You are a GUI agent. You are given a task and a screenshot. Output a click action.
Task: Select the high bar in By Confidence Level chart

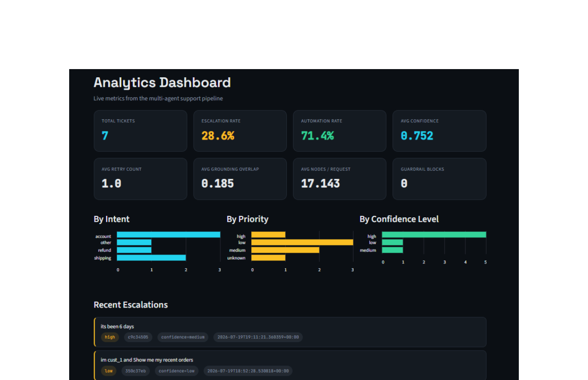click(x=434, y=235)
